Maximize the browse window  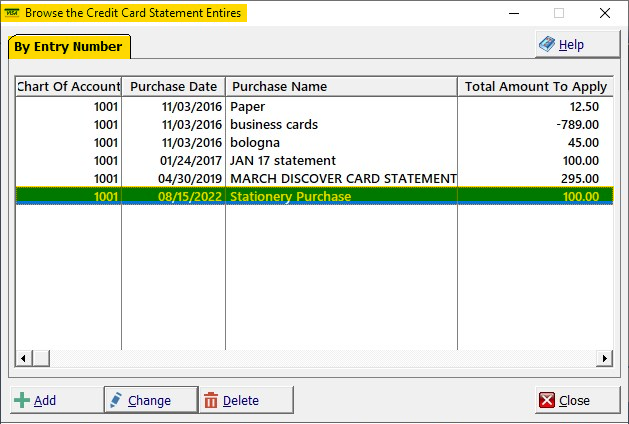tap(559, 13)
